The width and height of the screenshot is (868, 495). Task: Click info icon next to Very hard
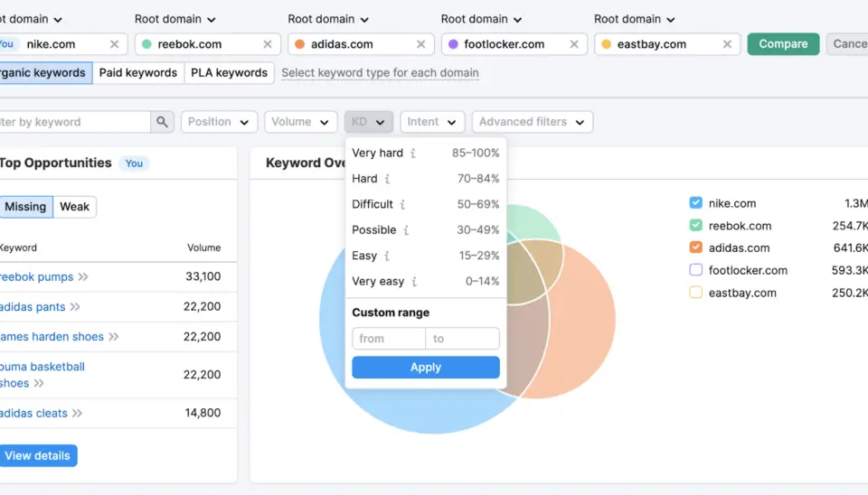(x=413, y=154)
